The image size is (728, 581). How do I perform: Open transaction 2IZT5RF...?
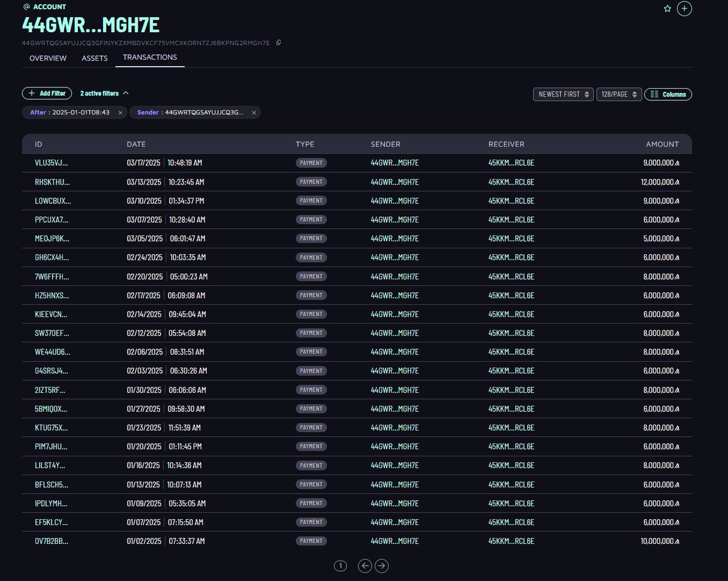pyautogui.click(x=50, y=390)
